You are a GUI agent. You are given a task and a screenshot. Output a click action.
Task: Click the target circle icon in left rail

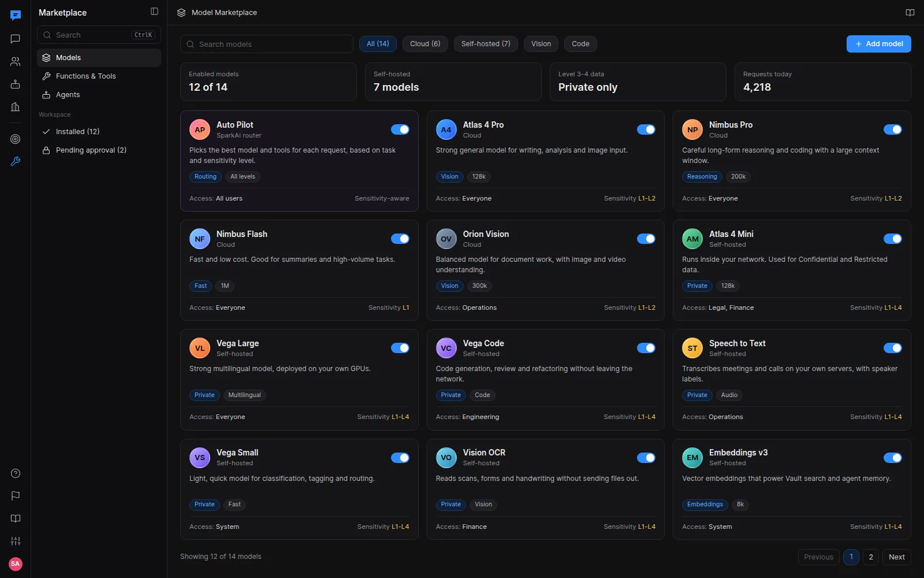pos(16,139)
